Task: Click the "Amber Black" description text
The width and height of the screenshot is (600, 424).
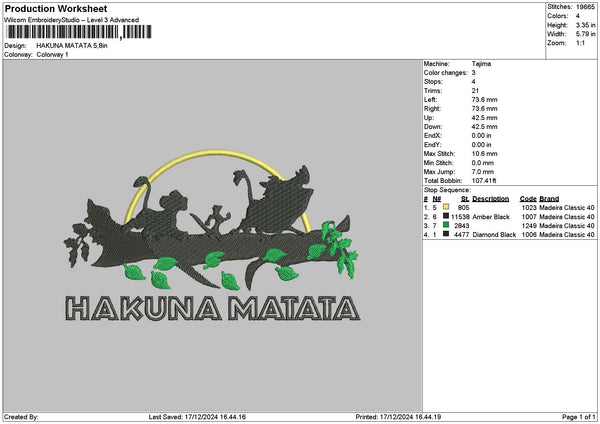Action: pos(491,217)
